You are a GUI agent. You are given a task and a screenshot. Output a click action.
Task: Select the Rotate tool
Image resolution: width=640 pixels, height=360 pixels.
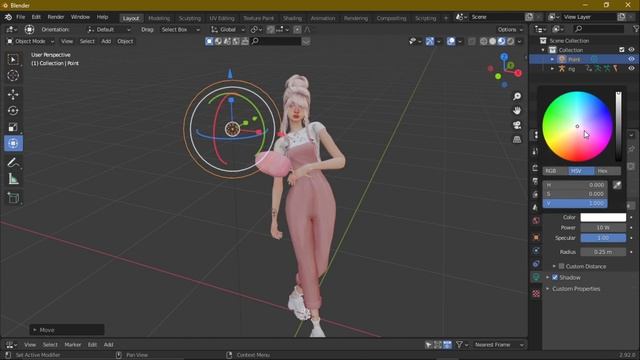tap(13, 111)
